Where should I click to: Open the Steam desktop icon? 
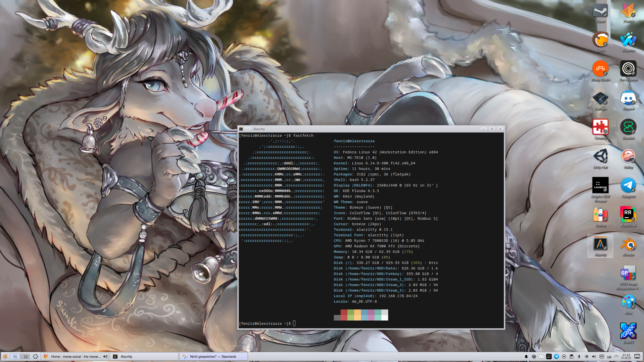[600, 13]
